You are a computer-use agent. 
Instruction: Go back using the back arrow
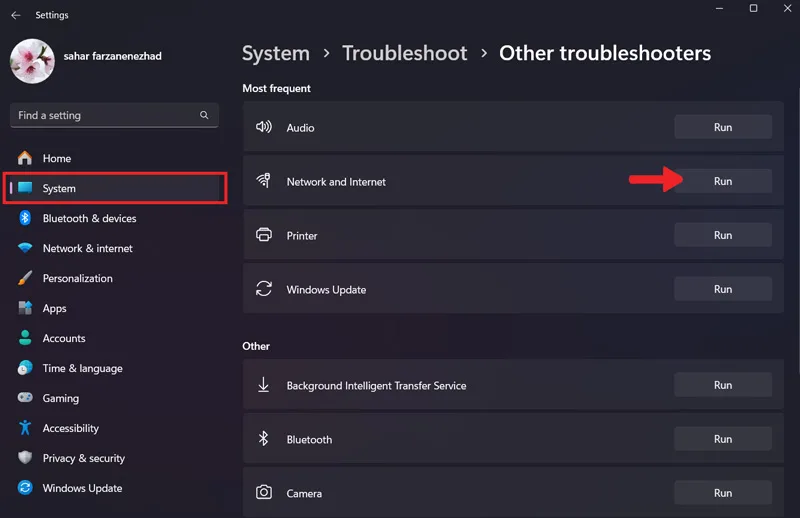16,15
